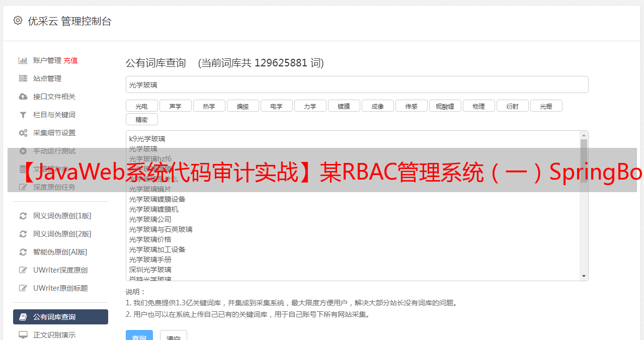The image size is (644, 340).
Task: Open 账户管理 in the sidebar
Action: pyautogui.click(x=47, y=60)
